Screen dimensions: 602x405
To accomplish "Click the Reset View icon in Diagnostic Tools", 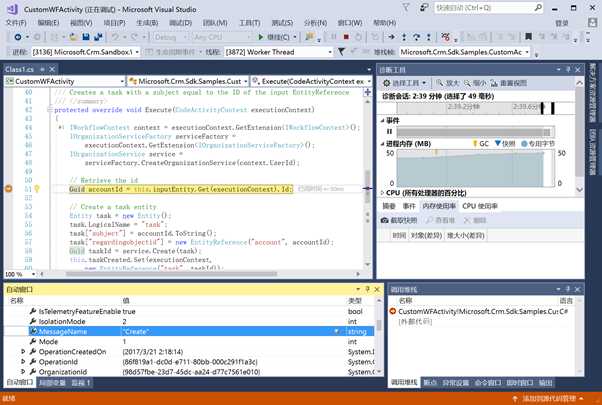I will (x=494, y=83).
